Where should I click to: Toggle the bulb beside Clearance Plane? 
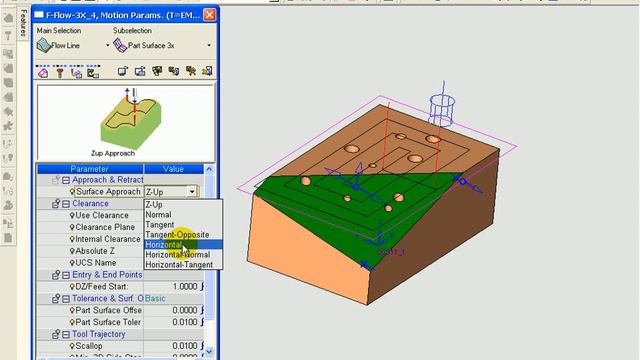coord(72,227)
